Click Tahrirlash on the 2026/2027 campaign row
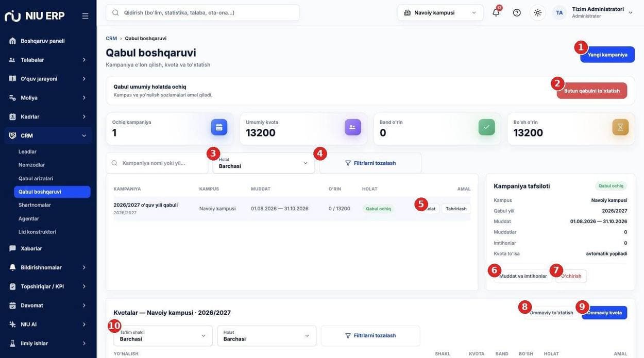644x358 pixels. [x=456, y=209]
